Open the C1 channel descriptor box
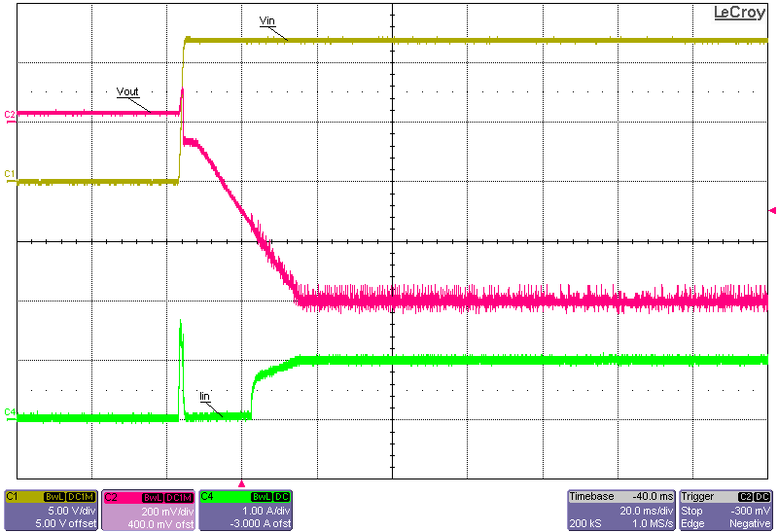778x532 pixels. [51, 511]
